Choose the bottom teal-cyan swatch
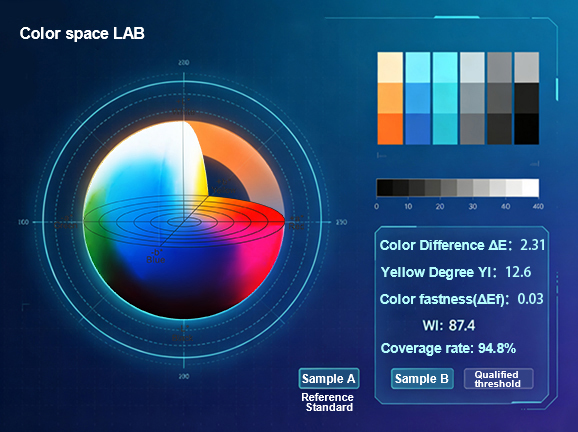The width and height of the screenshot is (578, 432). click(445, 129)
